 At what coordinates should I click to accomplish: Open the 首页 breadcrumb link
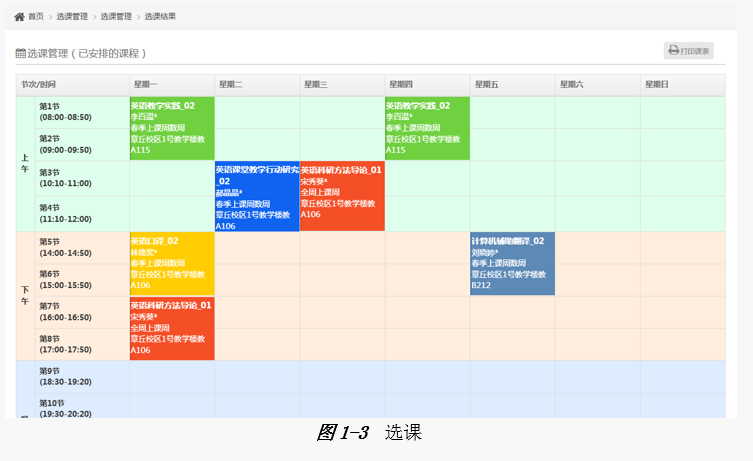point(36,17)
